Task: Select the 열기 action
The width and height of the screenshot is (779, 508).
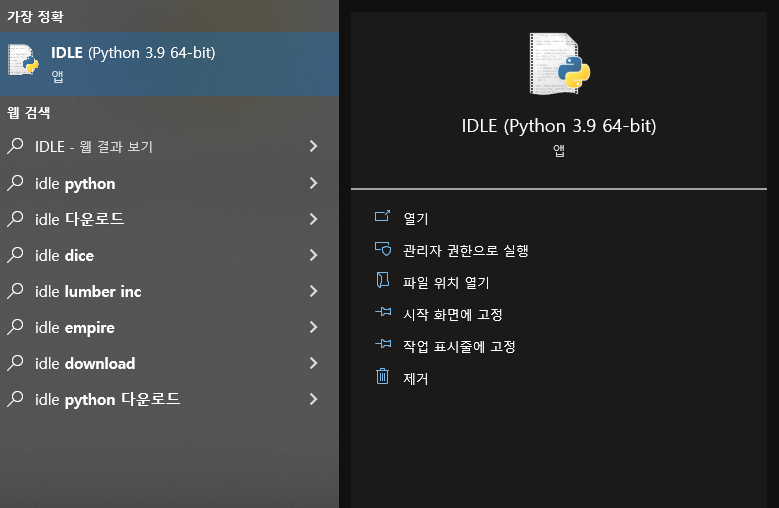Action: click(416, 218)
